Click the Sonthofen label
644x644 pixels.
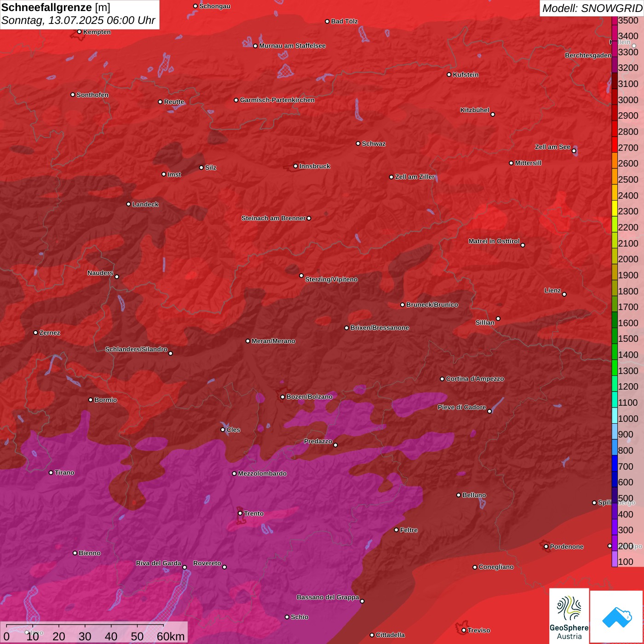pyautogui.click(x=93, y=95)
